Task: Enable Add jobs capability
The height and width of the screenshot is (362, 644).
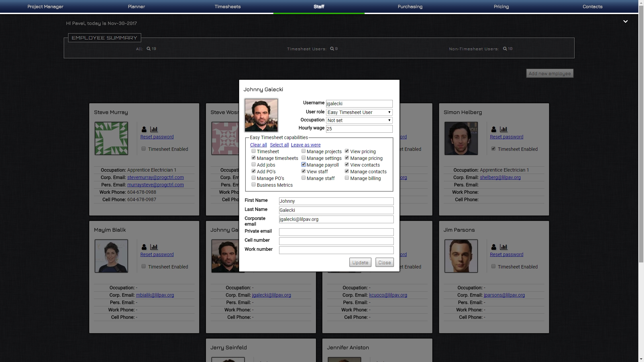Action: click(254, 165)
